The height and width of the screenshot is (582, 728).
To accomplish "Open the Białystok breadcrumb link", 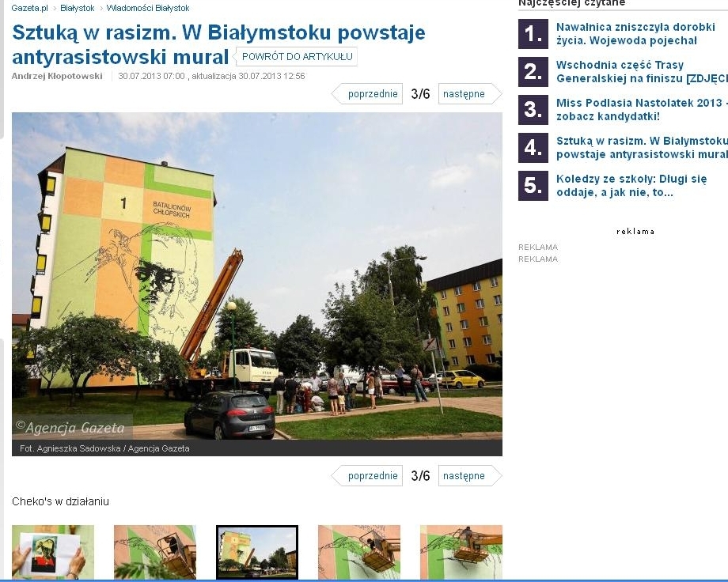I will tap(77, 8).
